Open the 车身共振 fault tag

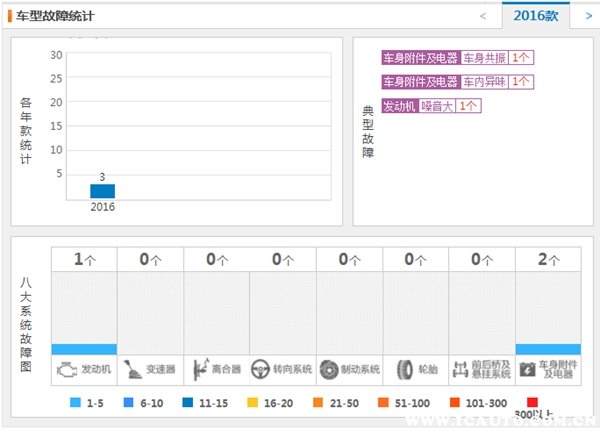pyautogui.click(x=485, y=58)
